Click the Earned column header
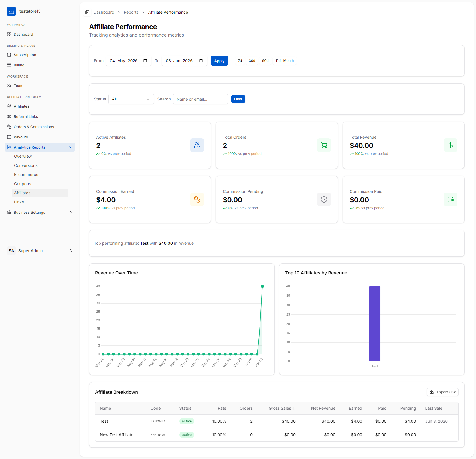476x459 pixels. coord(355,408)
